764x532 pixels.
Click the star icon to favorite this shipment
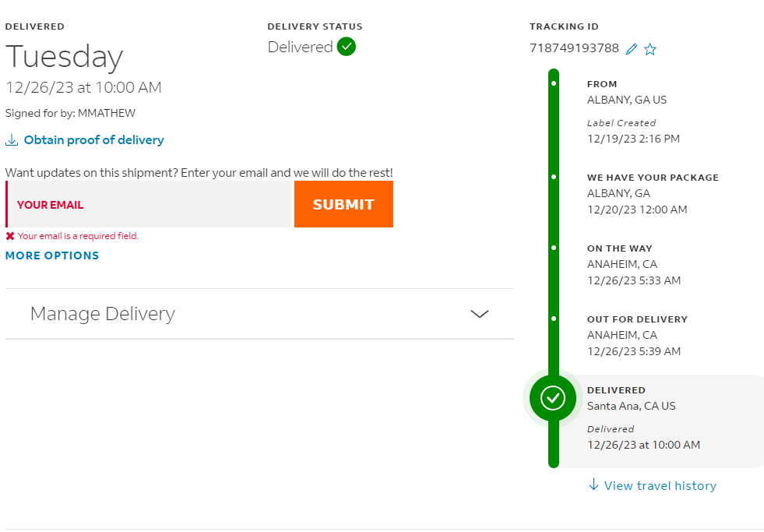650,49
